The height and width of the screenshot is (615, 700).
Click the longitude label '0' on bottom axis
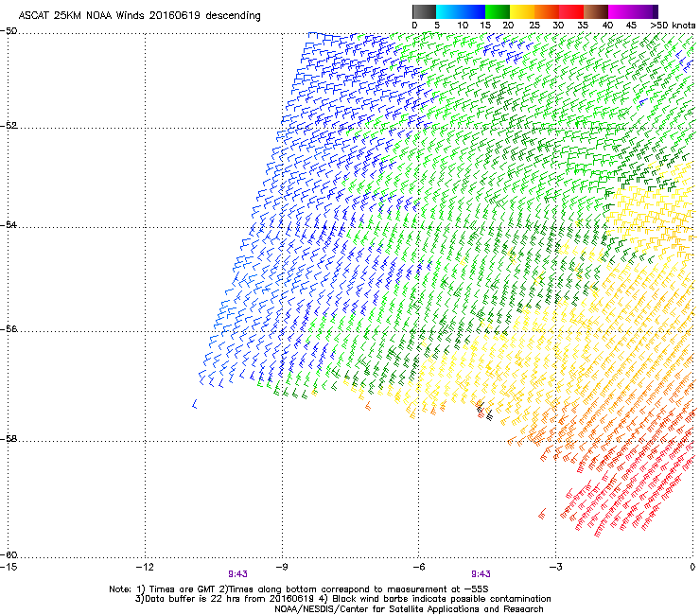(x=692, y=567)
